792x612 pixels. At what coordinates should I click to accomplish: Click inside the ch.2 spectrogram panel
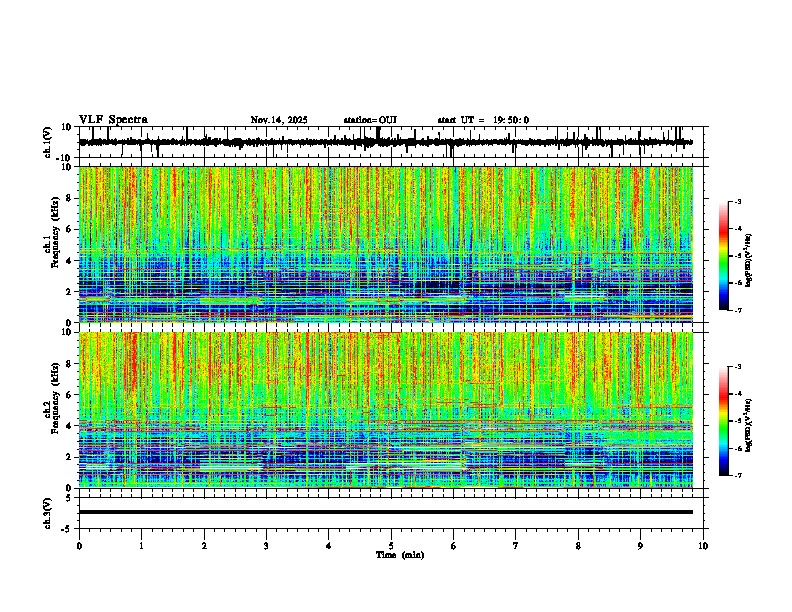pyautogui.click(x=386, y=410)
